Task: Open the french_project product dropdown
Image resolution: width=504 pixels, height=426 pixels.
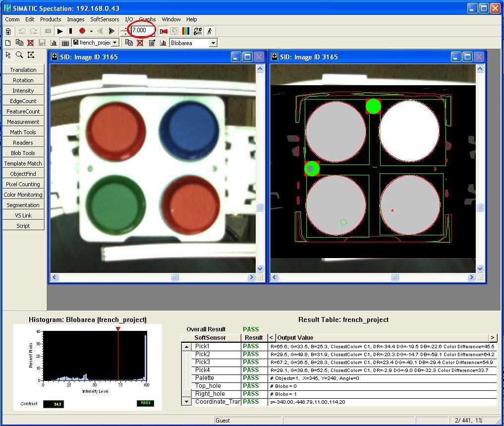Action: point(115,43)
